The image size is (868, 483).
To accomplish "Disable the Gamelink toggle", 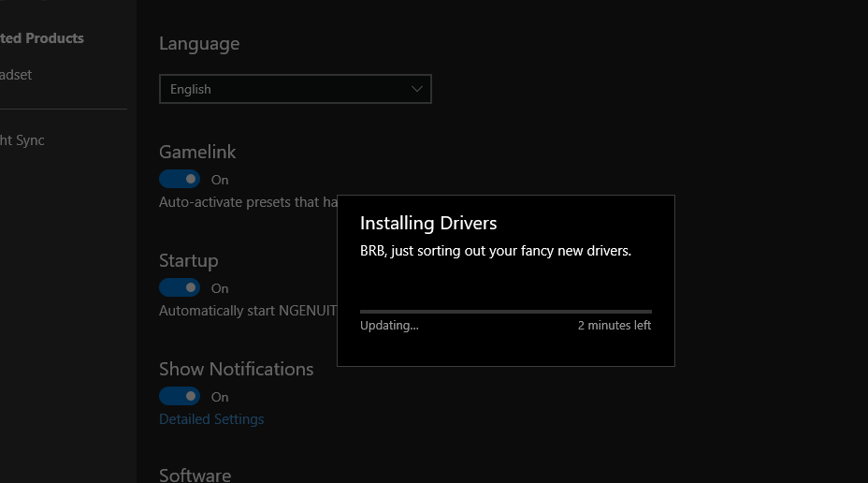I will [180, 179].
